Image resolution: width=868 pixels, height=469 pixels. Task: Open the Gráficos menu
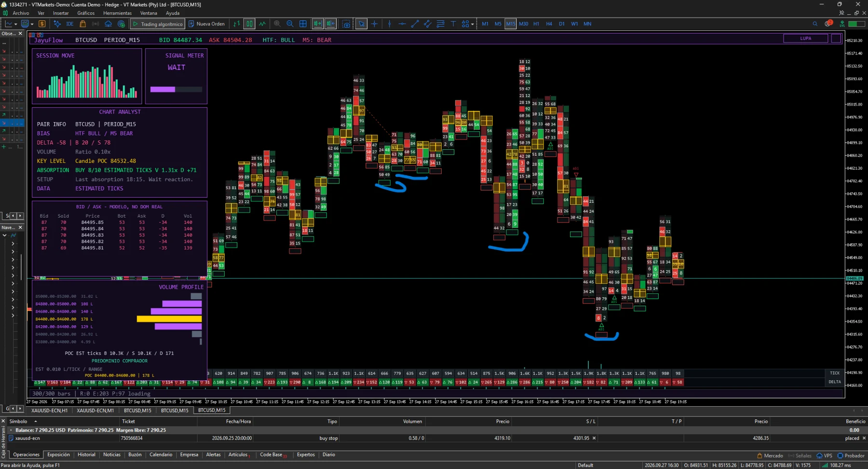pos(86,13)
